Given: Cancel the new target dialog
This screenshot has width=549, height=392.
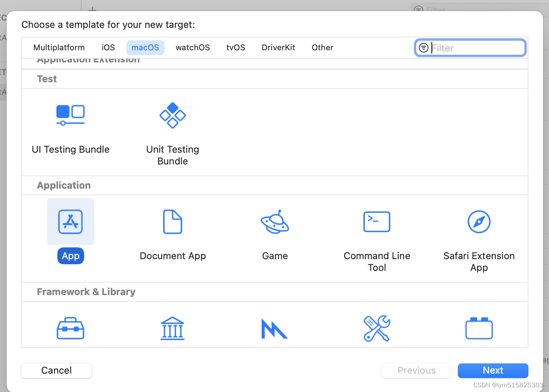Looking at the screenshot, I should click(x=56, y=370).
